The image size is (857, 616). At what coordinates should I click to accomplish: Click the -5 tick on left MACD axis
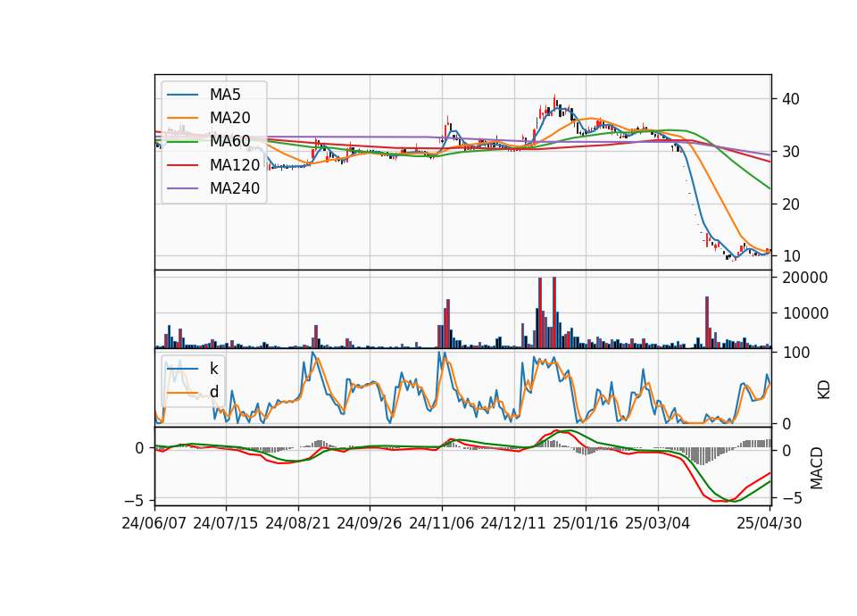pyautogui.click(x=135, y=500)
